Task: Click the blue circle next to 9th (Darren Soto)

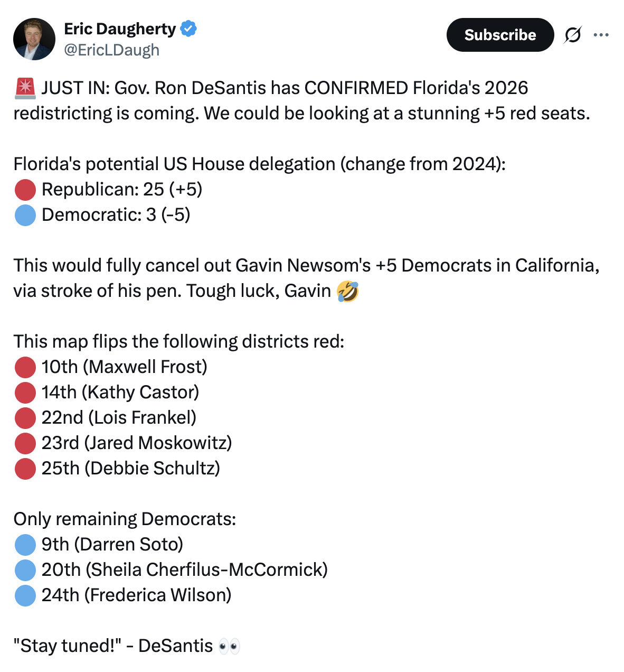Action: tap(25, 545)
